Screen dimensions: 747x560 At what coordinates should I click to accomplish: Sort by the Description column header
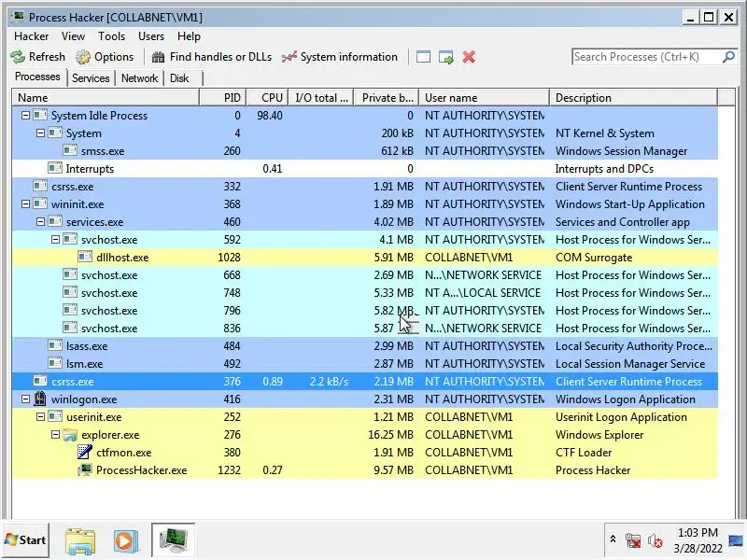pos(634,98)
